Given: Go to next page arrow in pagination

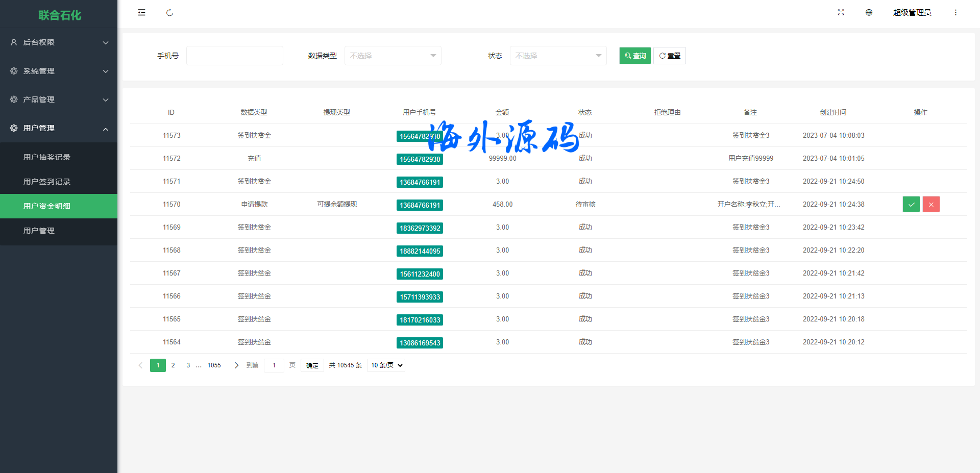Looking at the screenshot, I should (236, 365).
